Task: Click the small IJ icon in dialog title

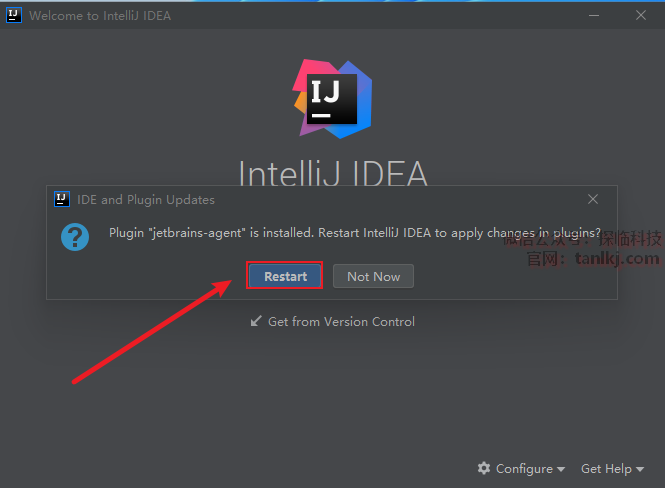Action: pyautogui.click(x=62, y=200)
